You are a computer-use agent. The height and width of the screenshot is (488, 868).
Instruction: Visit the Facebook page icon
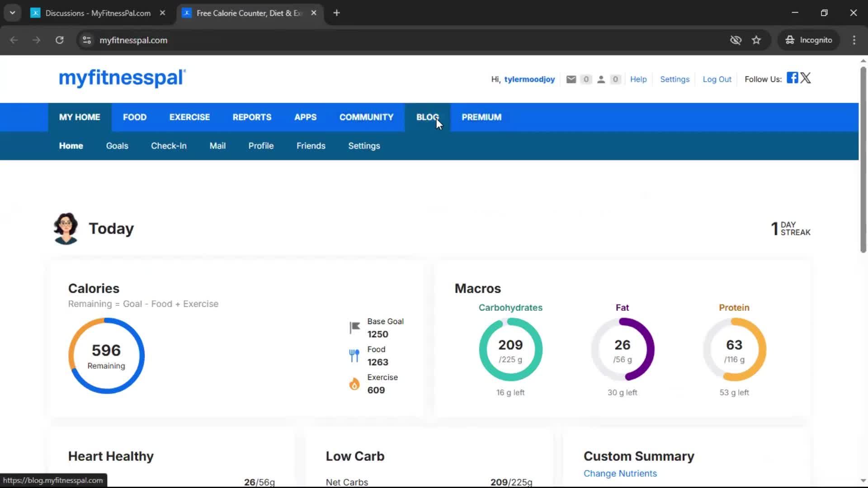pyautogui.click(x=792, y=78)
